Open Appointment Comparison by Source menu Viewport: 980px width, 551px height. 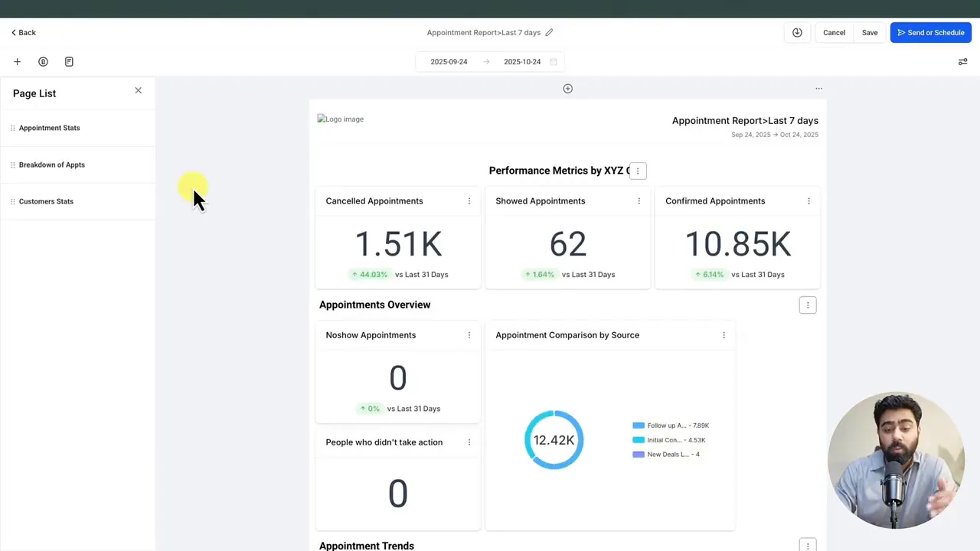click(x=724, y=335)
